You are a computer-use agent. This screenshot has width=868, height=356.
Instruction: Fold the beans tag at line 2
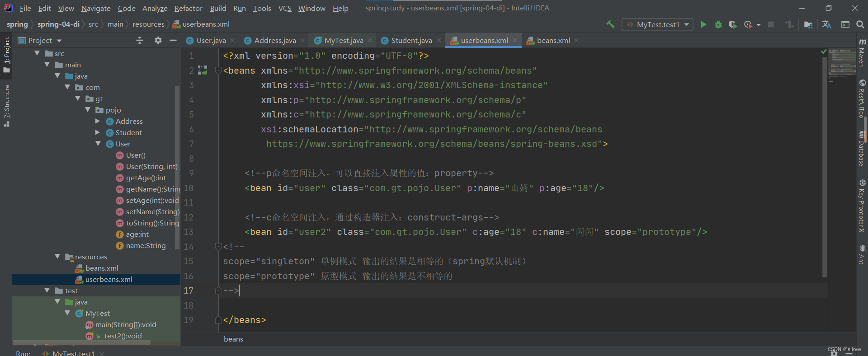click(218, 70)
